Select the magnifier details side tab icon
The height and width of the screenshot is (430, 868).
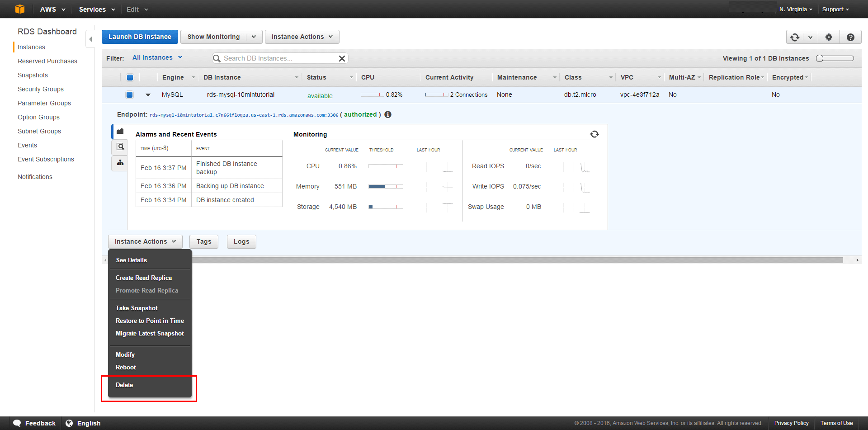120,146
